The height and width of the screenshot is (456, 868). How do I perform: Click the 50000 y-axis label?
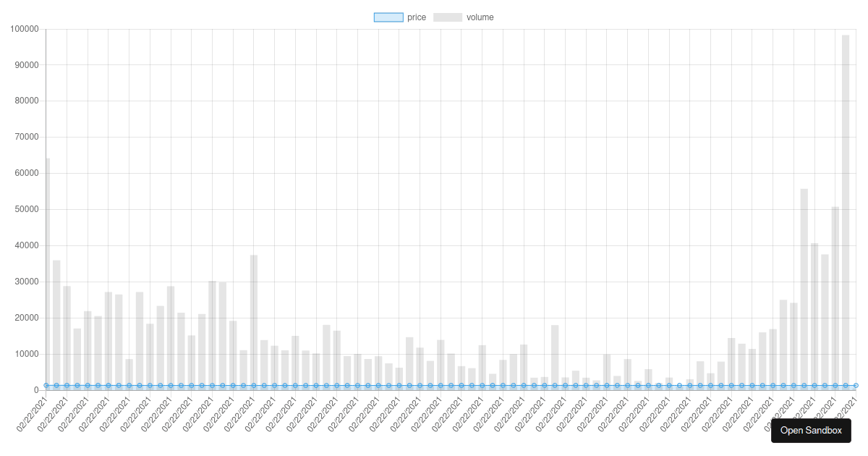pos(27,208)
